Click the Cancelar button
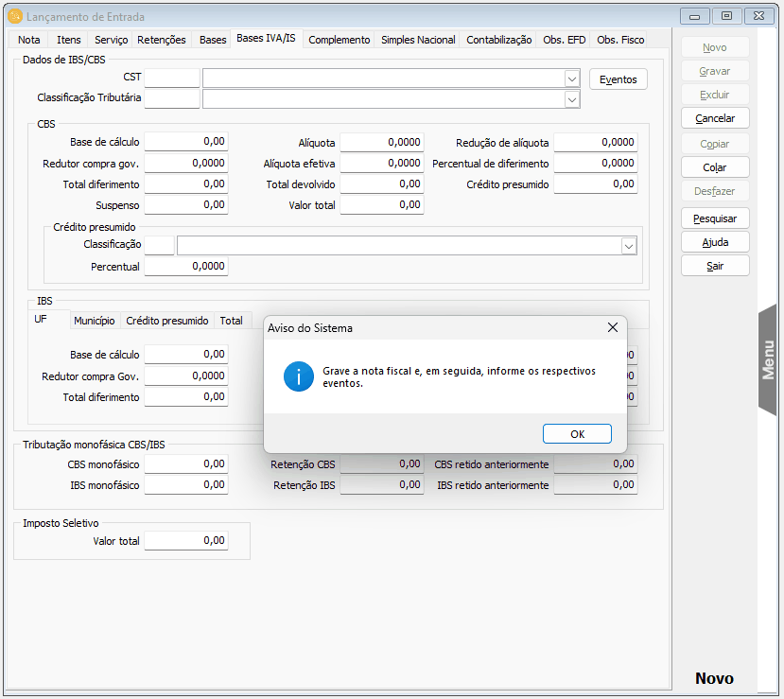 [x=715, y=118]
